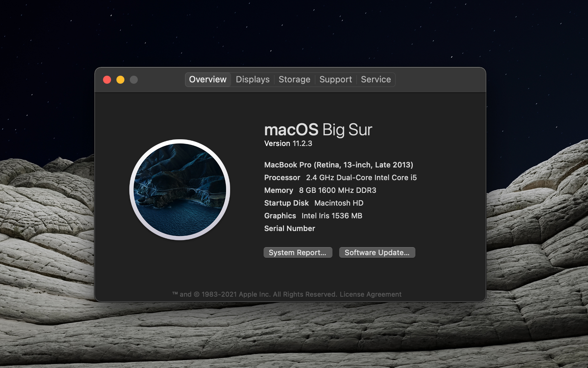588x368 pixels.
Task: Switch to the Overview tab
Action: [x=208, y=80]
